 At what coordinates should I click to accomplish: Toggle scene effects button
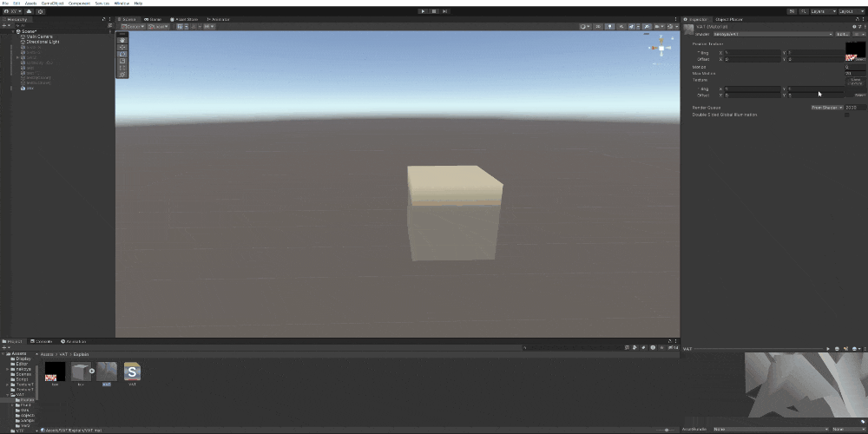click(x=634, y=27)
